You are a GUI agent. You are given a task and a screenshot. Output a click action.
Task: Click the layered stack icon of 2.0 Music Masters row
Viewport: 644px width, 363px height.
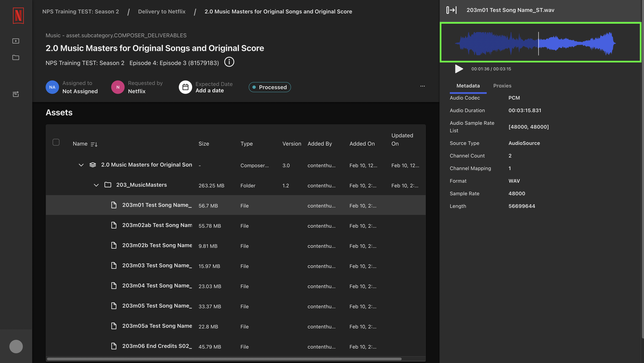click(x=93, y=165)
